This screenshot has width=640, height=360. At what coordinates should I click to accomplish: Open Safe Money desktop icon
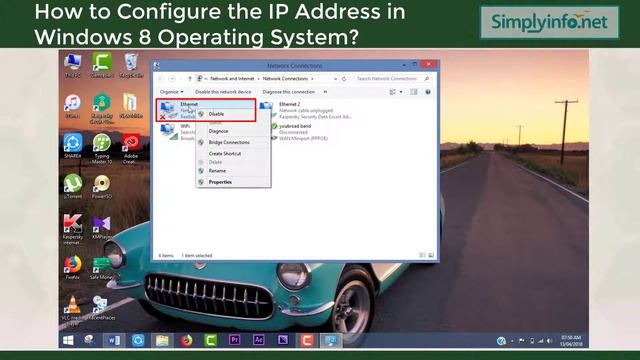click(101, 267)
